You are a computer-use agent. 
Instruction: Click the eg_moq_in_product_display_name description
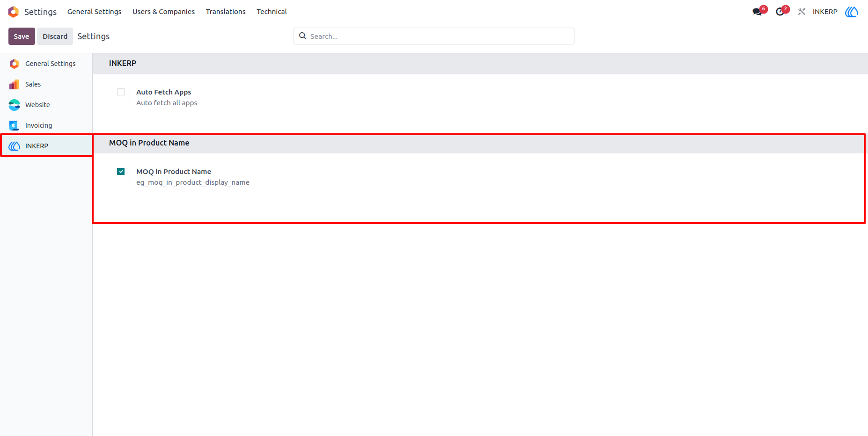pyautogui.click(x=193, y=182)
